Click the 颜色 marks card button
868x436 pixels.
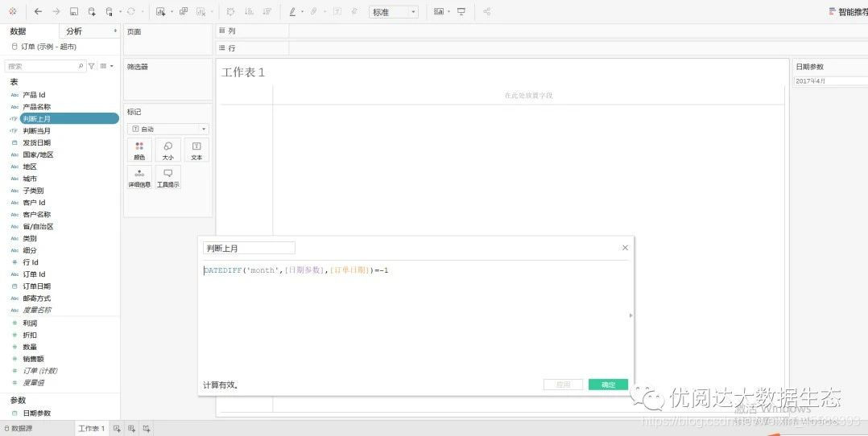point(139,150)
